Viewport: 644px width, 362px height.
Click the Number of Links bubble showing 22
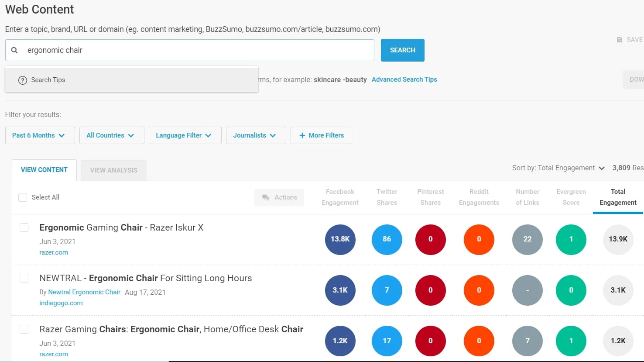click(527, 239)
